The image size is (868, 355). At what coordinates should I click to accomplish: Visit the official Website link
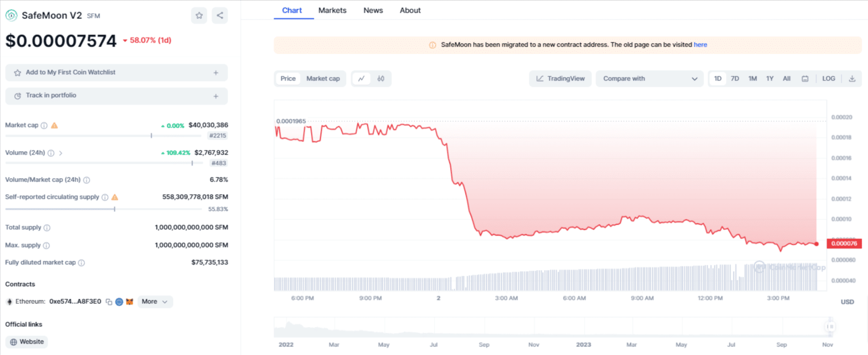[27, 342]
